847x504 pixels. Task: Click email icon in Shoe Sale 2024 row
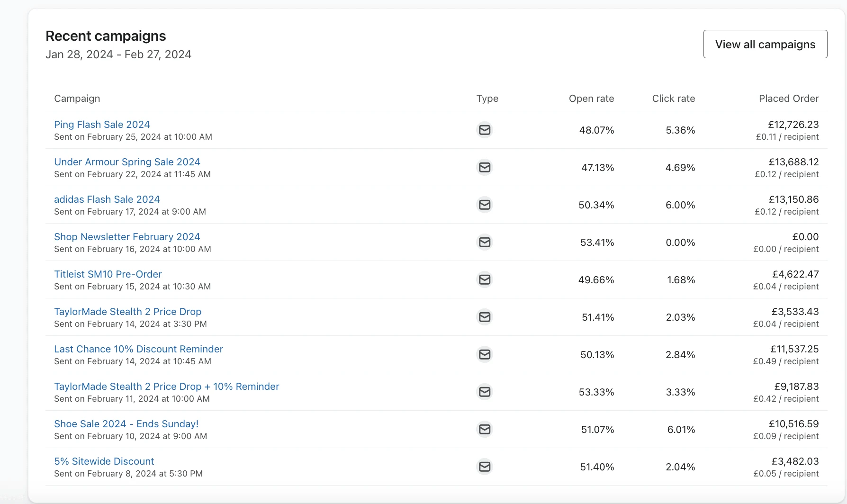pyautogui.click(x=484, y=429)
